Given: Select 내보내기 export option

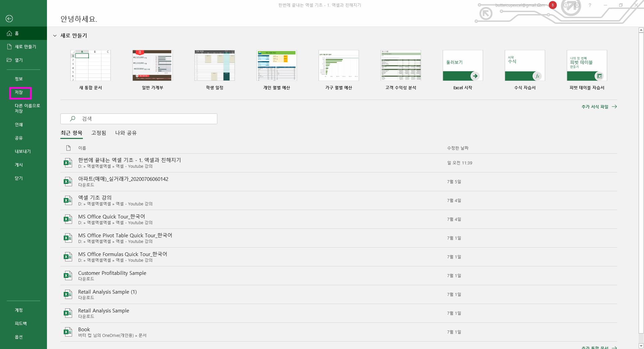Looking at the screenshot, I should tap(23, 151).
